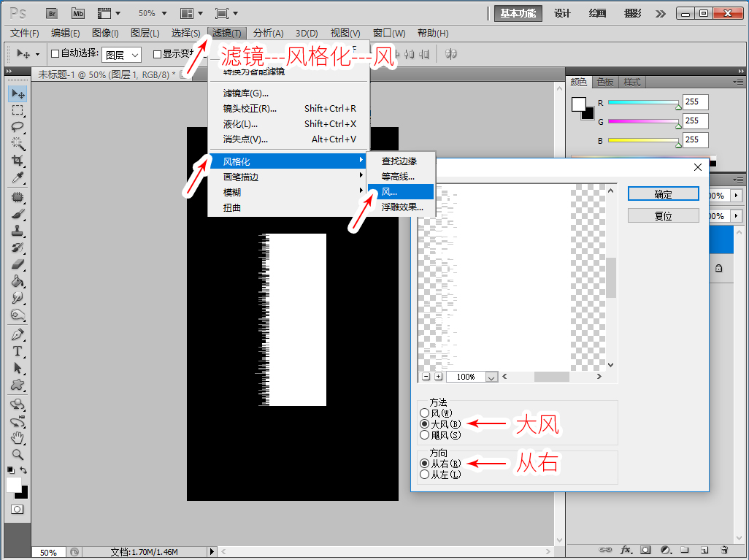This screenshot has height=560, width=749.
Task: Toggle 自动选择 checkbox
Action: (x=55, y=53)
